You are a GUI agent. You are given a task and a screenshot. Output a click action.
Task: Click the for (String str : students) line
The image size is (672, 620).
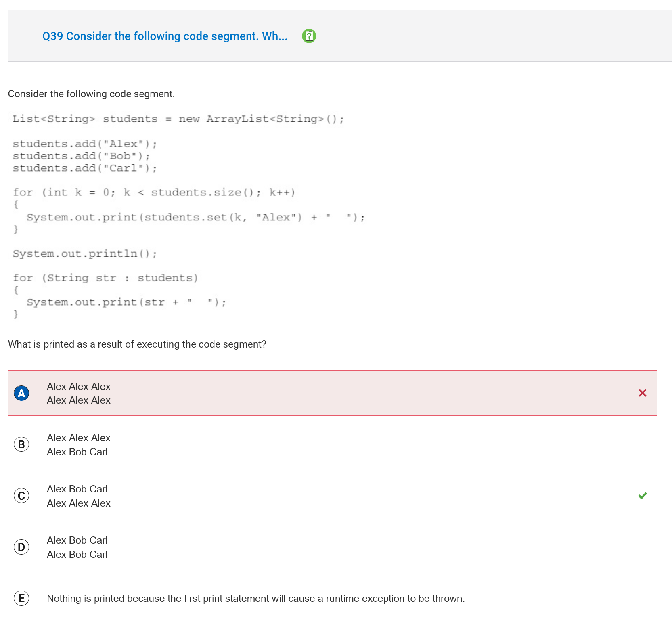105,278
